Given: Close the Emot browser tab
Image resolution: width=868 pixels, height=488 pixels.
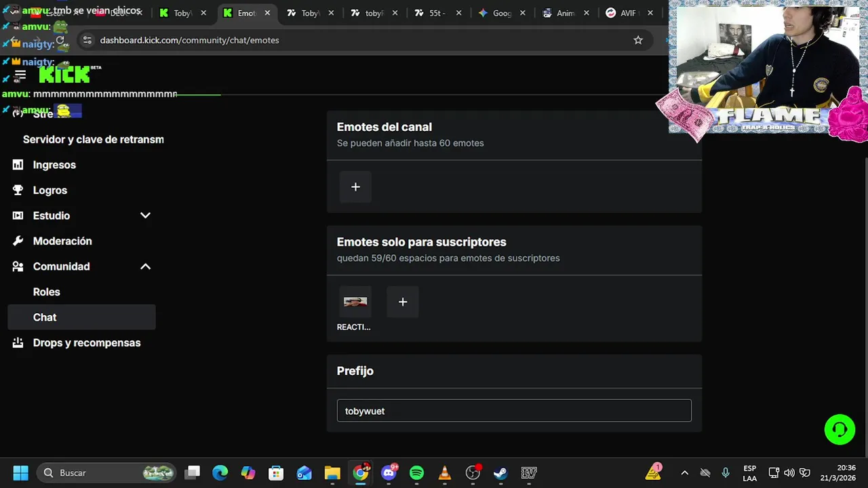Looking at the screenshot, I should click(267, 13).
